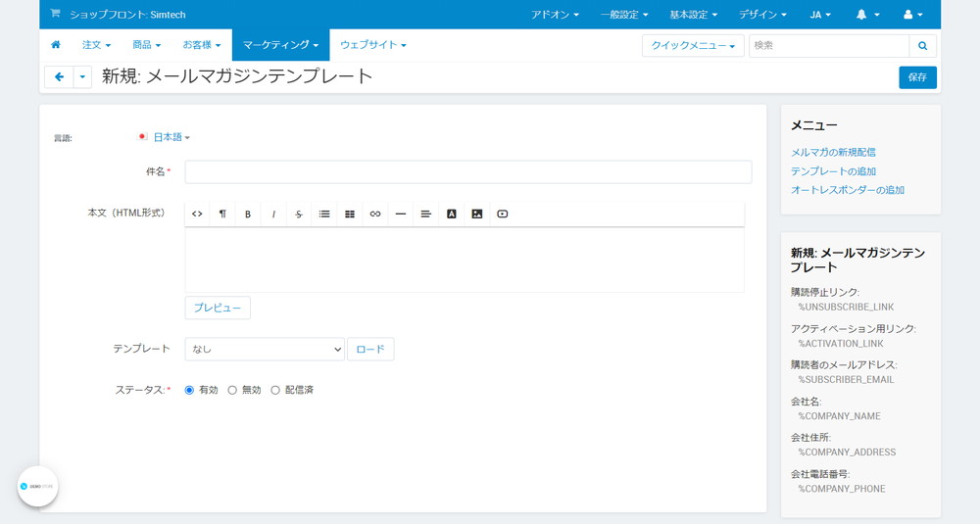980x524 pixels.
Task: Open the メルマガの新規配信 link
Action: (x=833, y=153)
